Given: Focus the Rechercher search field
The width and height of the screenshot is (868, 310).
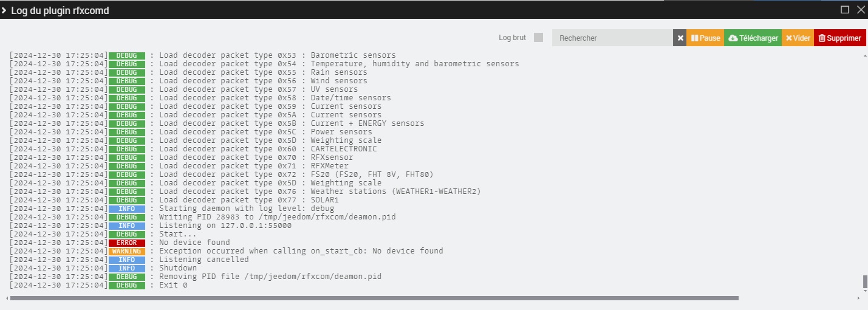Looking at the screenshot, I should (x=612, y=38).
